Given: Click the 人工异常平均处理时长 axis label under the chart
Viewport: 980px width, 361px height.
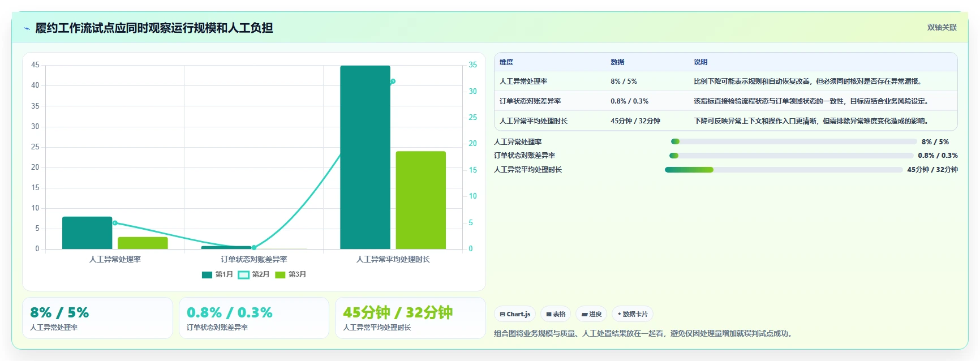Looking at the screenshot, I should 393,259.
